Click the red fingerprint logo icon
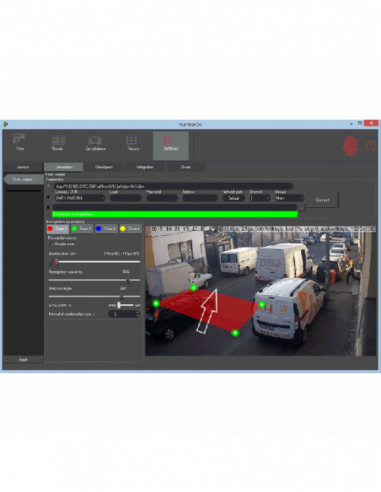The image size is (381, 492). (x=351, y=146)
